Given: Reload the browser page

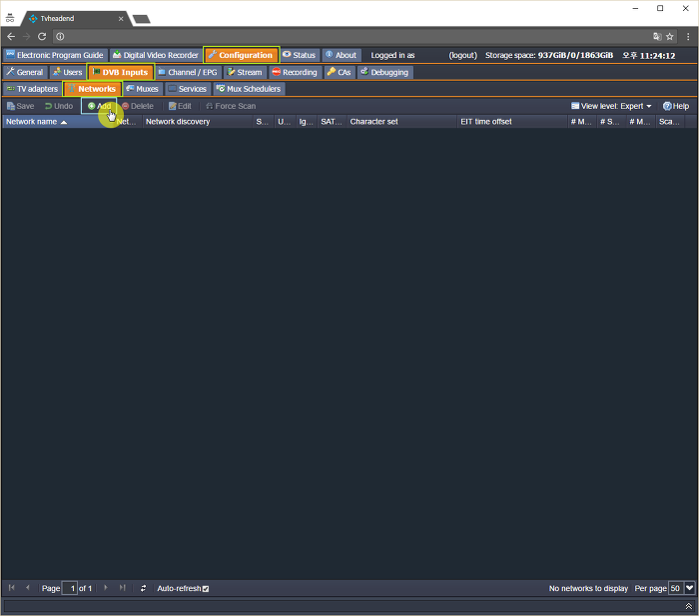Looking at the screenshot, I should click(42, 37).
